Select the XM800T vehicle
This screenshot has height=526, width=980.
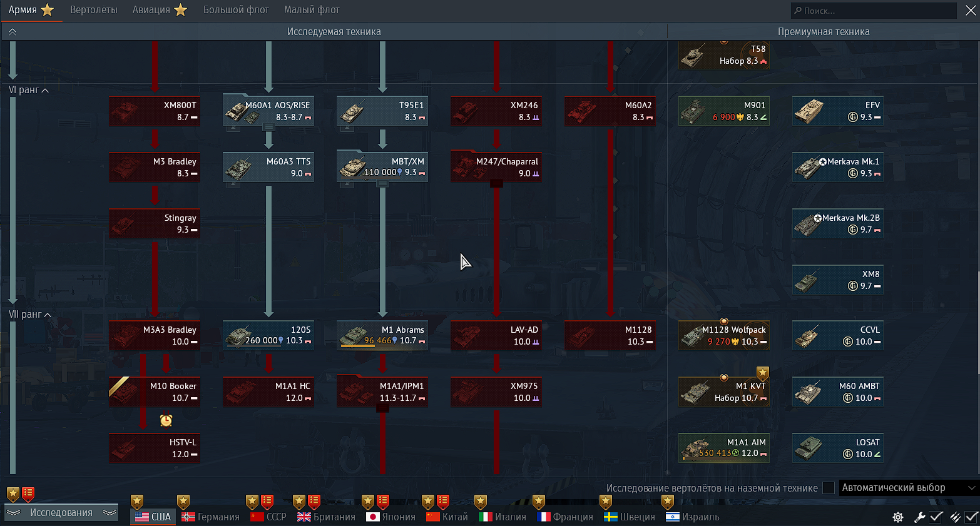155,111
